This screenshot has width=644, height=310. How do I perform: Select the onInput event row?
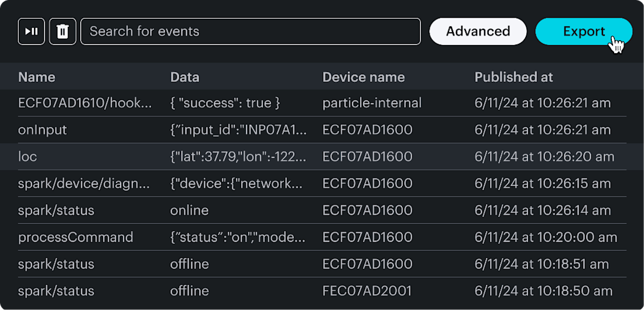(x=43, y=130)
